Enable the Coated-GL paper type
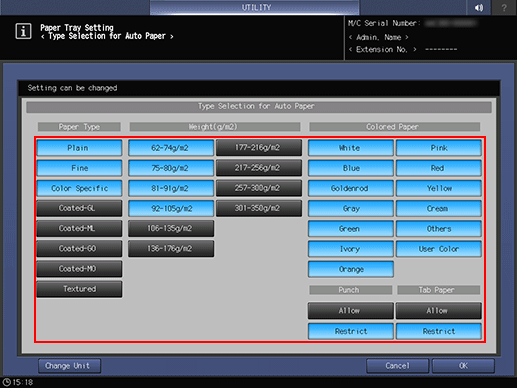The height and width of the screenshot is (388, 517). [79, 208]
